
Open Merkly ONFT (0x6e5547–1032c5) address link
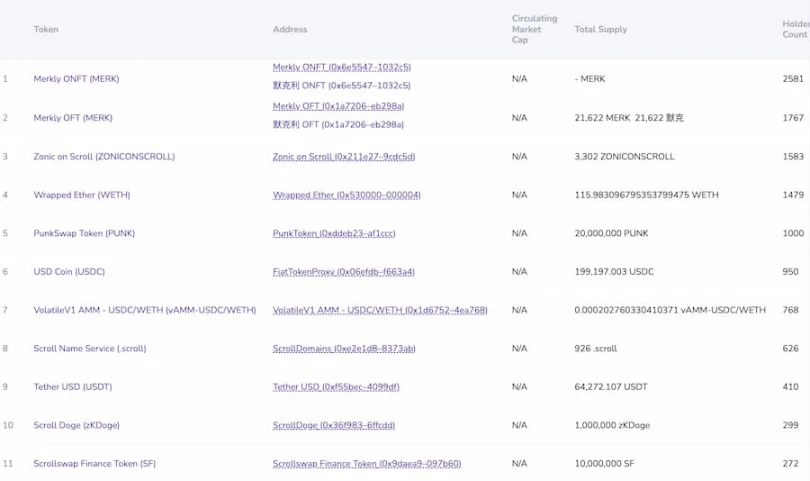pos(342,67)
